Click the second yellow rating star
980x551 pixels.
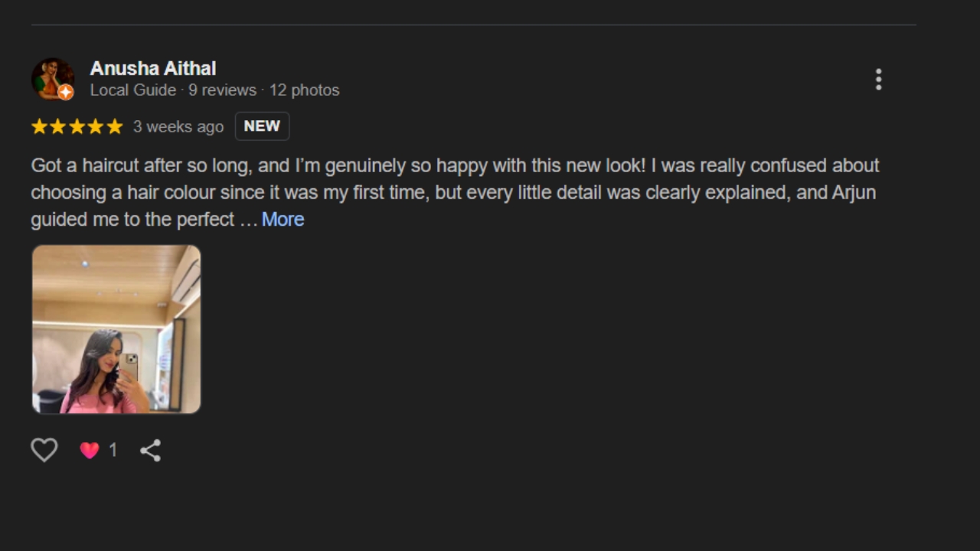58,127
